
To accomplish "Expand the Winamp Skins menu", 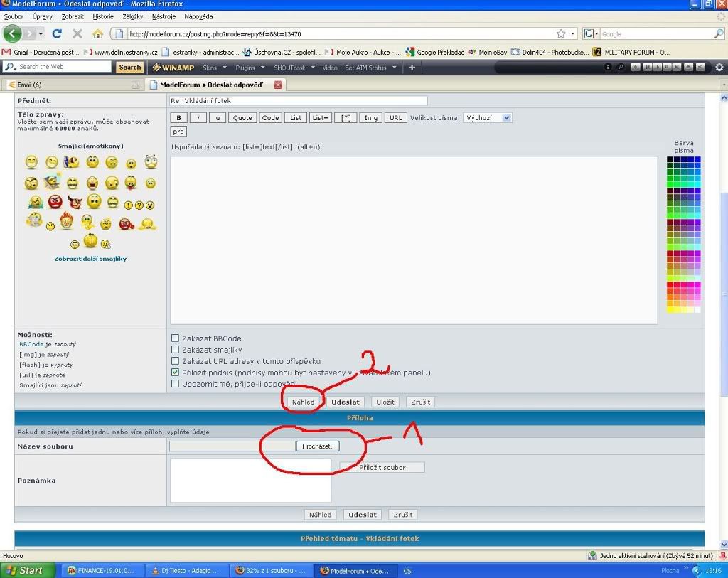I will click(x=215, y=68).
